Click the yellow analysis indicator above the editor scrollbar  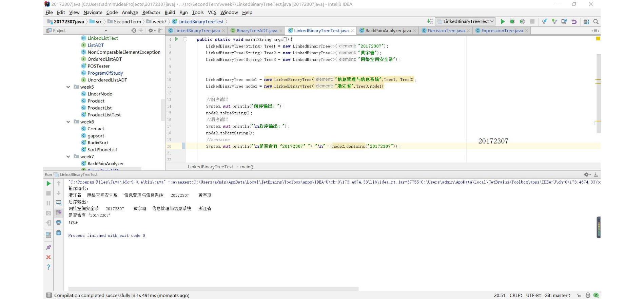598,38
